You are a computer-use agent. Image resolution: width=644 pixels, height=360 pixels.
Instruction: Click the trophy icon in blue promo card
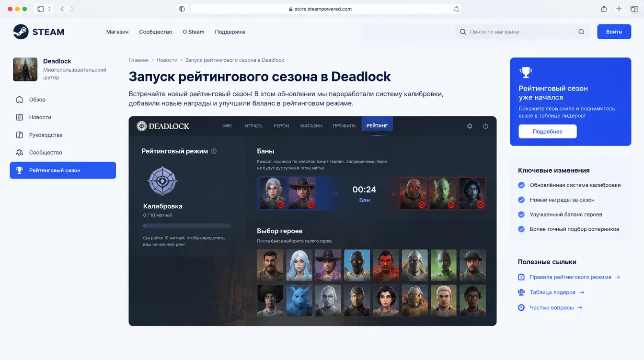(x=526, y=72)
